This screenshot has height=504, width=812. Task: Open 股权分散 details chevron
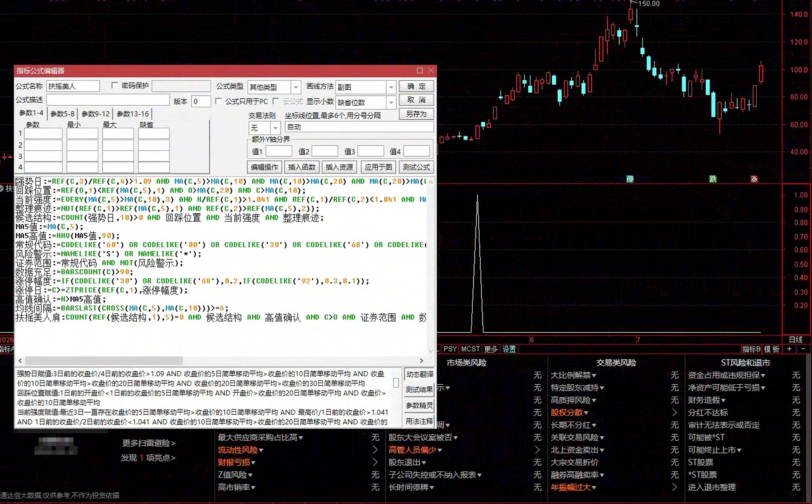pos(675,412)
